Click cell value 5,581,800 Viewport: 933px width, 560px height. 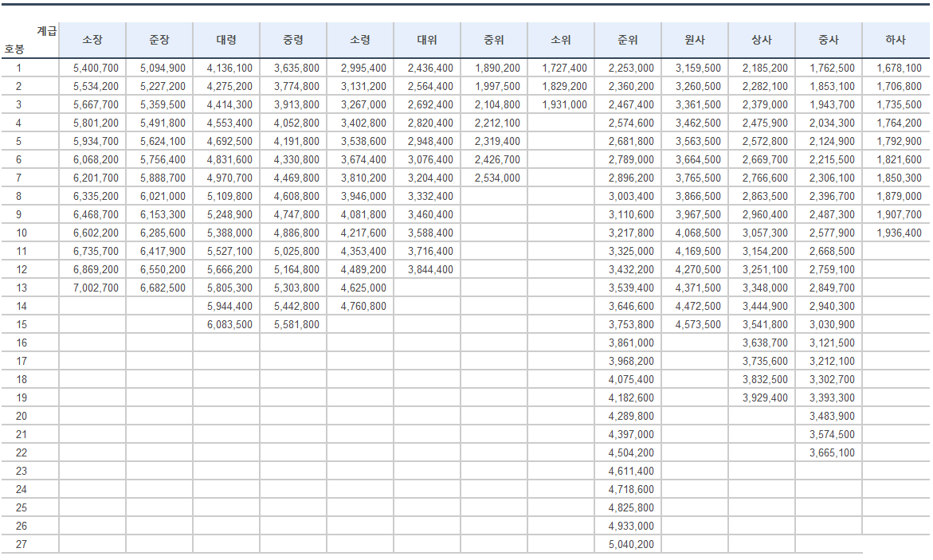(297, 325)
